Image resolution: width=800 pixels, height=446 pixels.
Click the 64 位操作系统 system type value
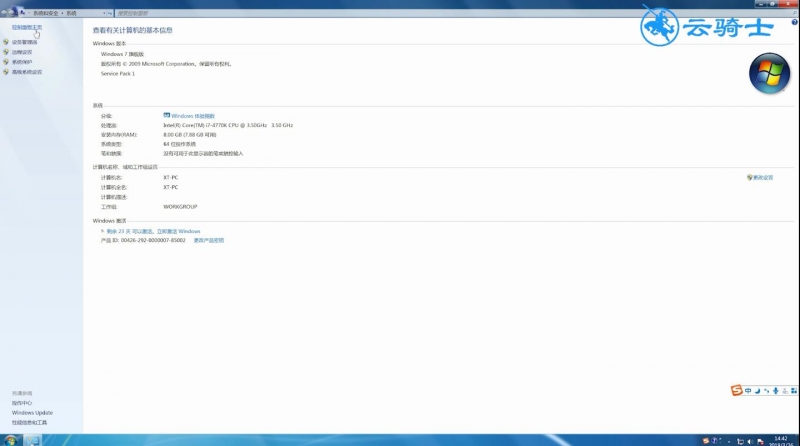[180, 144]
